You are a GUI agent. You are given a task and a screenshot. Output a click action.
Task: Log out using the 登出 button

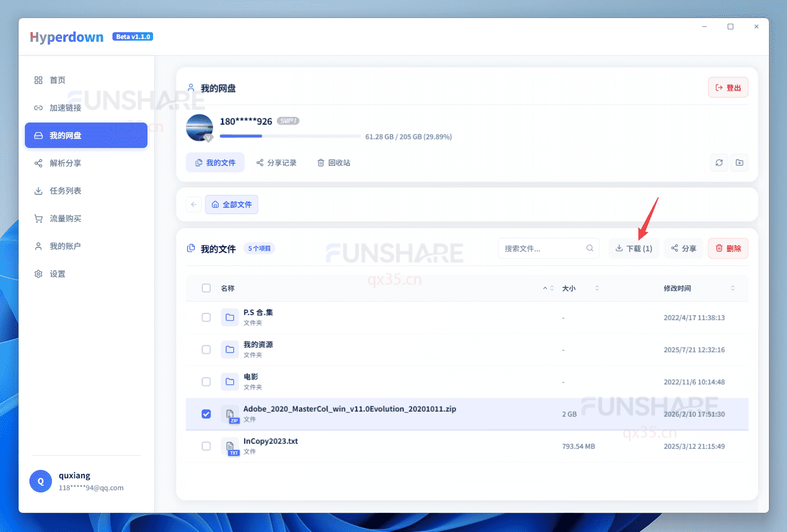(728, 87)
